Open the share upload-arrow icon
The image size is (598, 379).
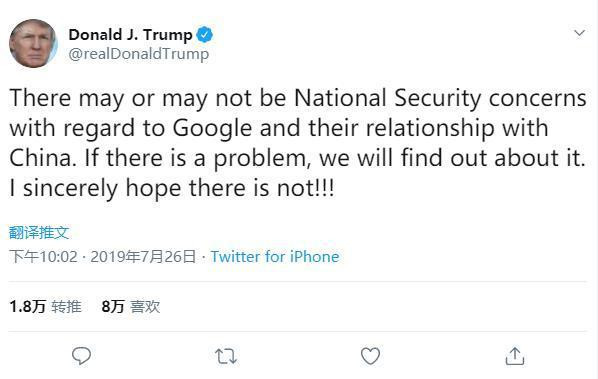515,356
